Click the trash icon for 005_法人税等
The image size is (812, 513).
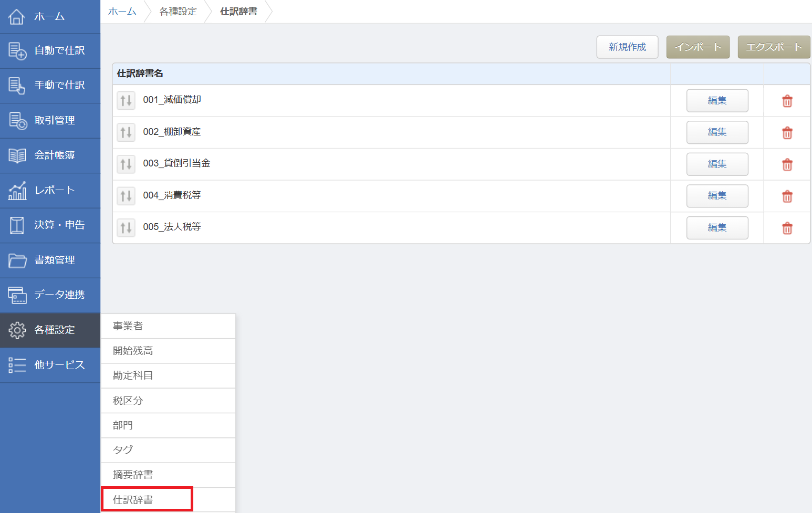tap(787, 228)
